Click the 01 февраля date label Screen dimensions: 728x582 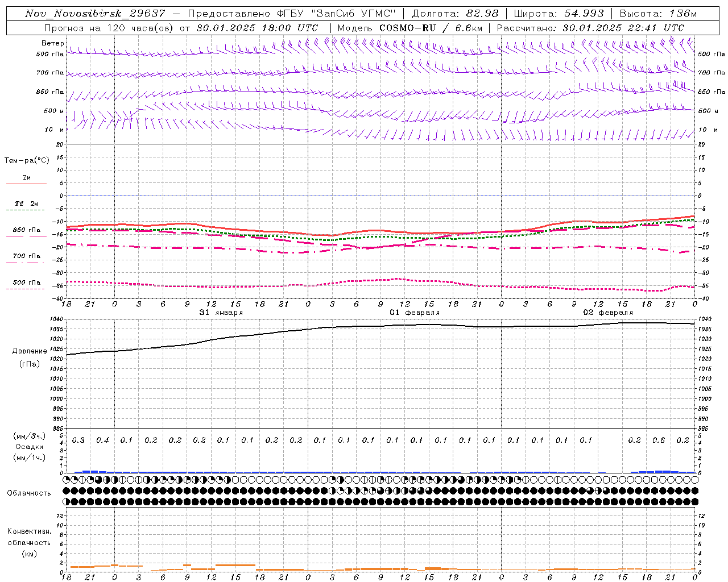pyautogui.click(x=415, y=313)
